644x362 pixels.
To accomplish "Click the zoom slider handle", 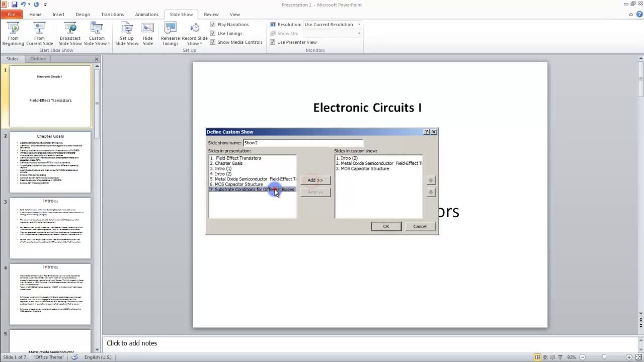I will click(x=604, y=357).
